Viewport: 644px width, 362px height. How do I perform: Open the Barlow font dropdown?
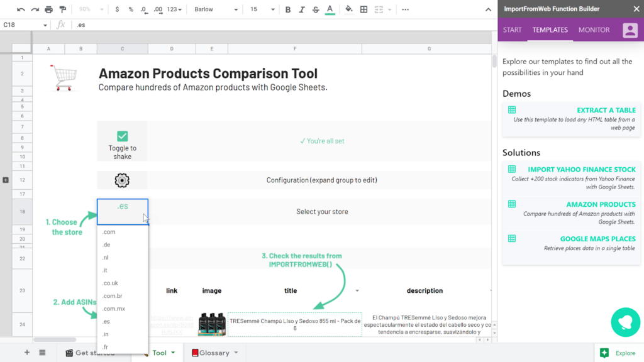(x=216, y=9)
